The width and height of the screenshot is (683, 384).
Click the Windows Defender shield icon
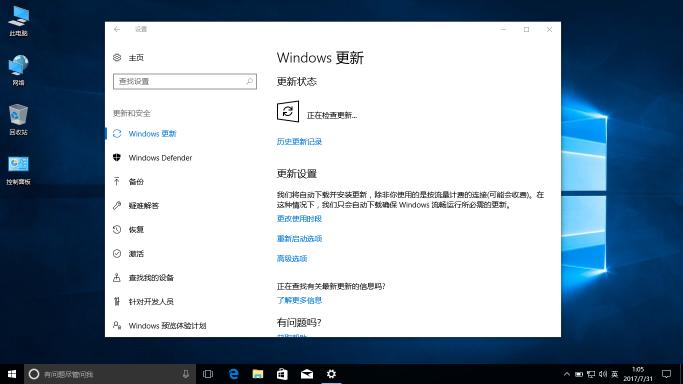click(x=117, y=158)
